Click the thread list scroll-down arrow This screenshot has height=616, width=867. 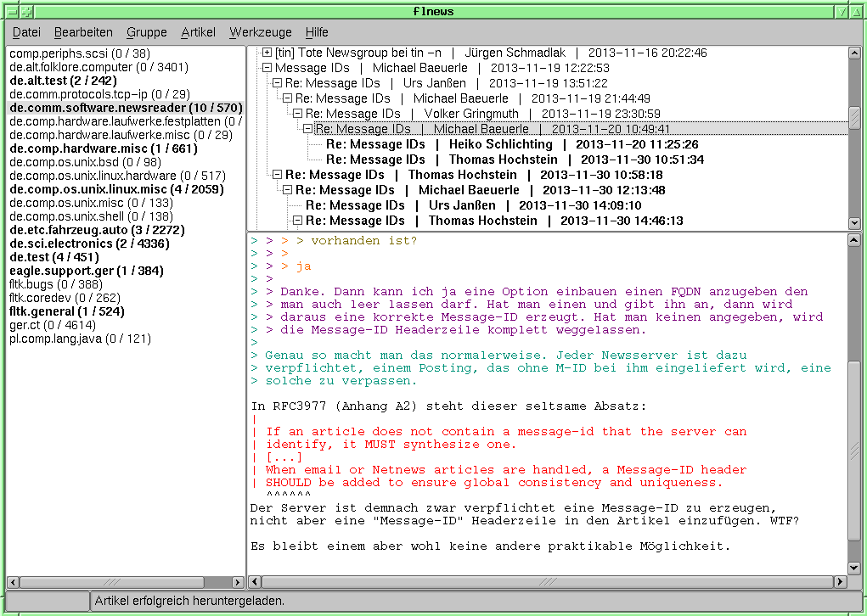[x=854, y=223]
